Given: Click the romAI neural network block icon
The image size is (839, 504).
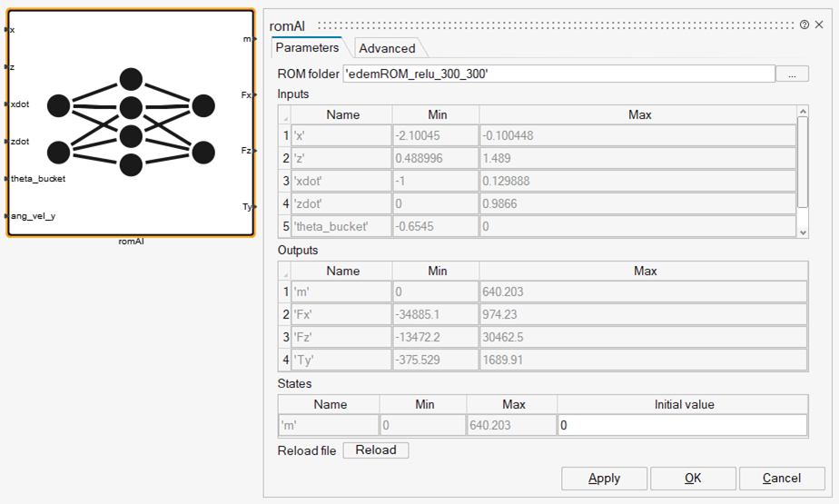Looking at the screenshot, I should click(x=130, y=123).
